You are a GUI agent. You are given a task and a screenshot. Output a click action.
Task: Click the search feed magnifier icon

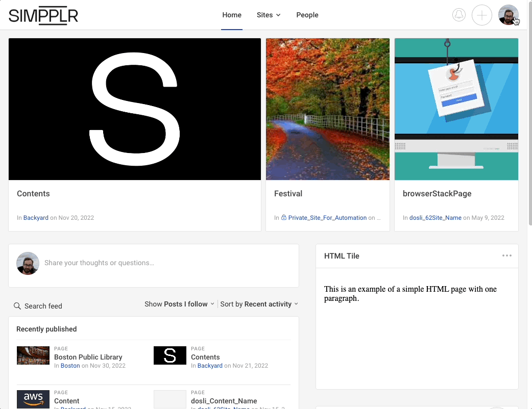(17, 306)
